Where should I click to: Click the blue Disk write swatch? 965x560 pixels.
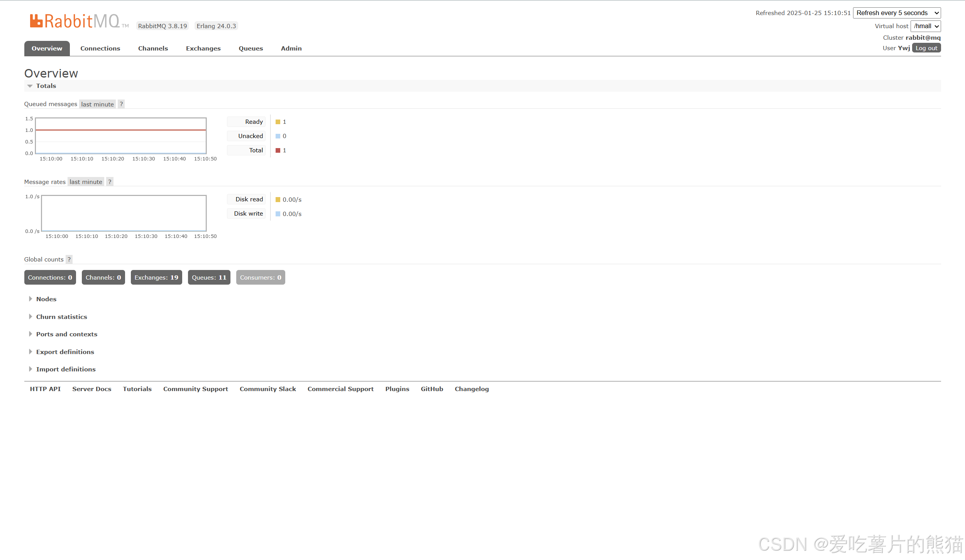pyautogui.click(x=278, y=214)
